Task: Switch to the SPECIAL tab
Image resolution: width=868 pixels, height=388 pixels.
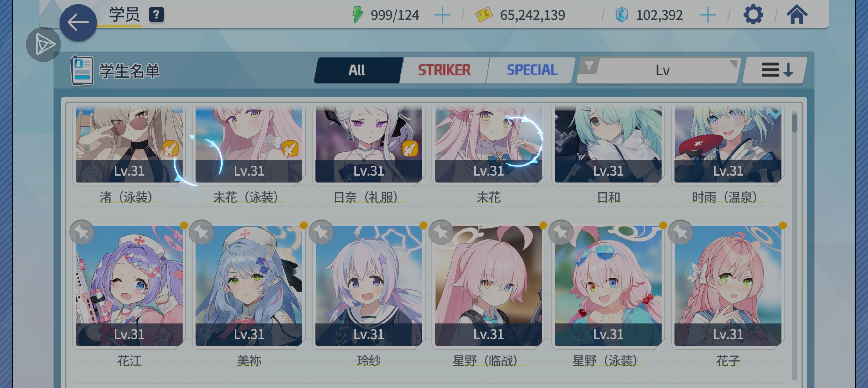Action: point(532,70)
